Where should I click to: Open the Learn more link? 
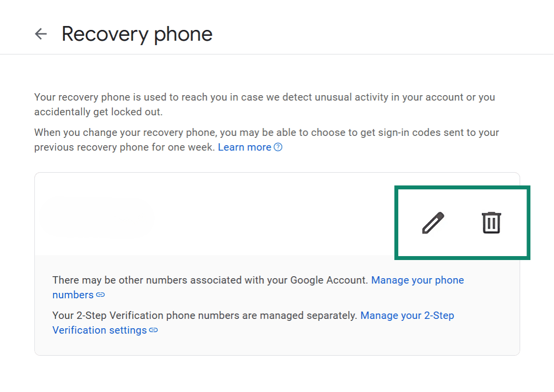[245, 147]
